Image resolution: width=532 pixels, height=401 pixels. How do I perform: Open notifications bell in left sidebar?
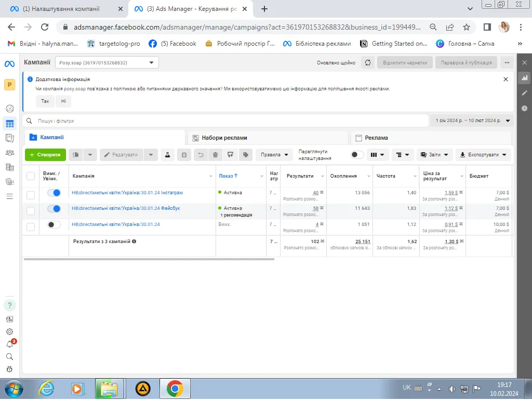(9, 344)
